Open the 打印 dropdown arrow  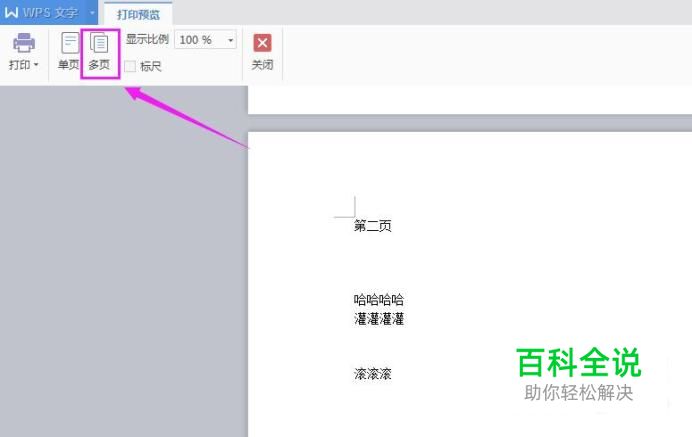tap(36, 65)
